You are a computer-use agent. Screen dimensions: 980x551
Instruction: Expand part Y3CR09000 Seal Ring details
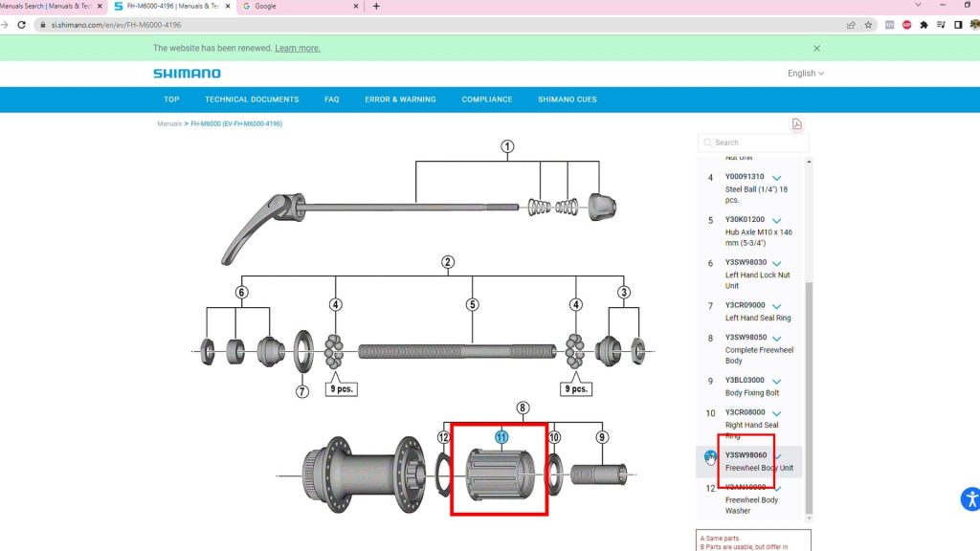[776, 306]
